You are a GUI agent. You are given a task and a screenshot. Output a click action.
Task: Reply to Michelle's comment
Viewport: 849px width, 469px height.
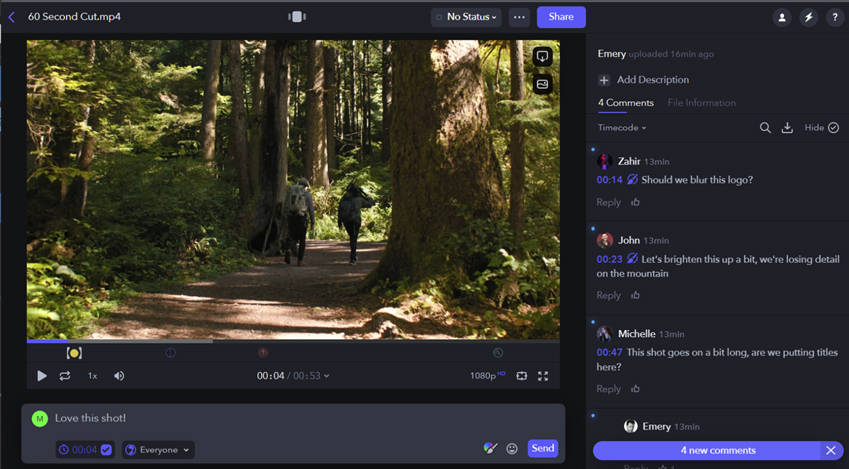pos(608,389)
